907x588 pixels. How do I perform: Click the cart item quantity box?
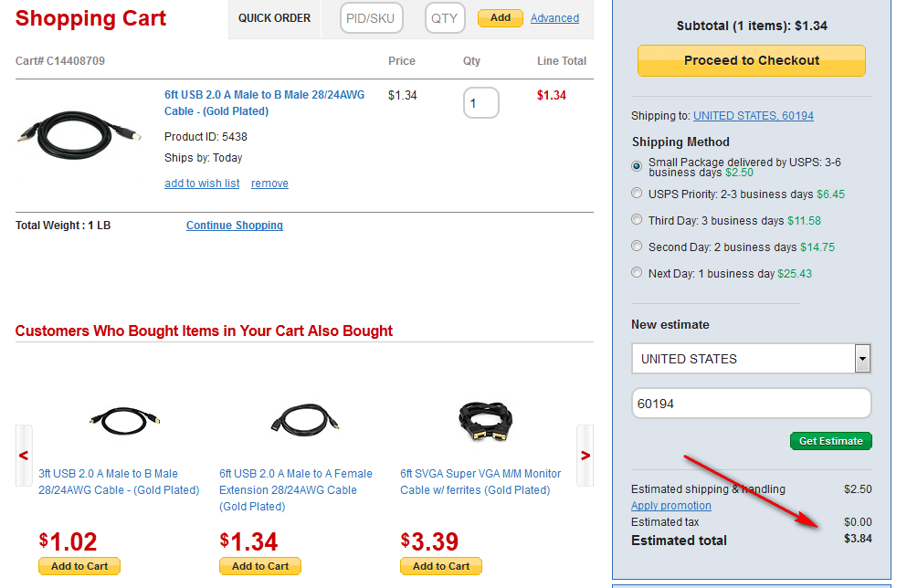[x=480, y=103]
